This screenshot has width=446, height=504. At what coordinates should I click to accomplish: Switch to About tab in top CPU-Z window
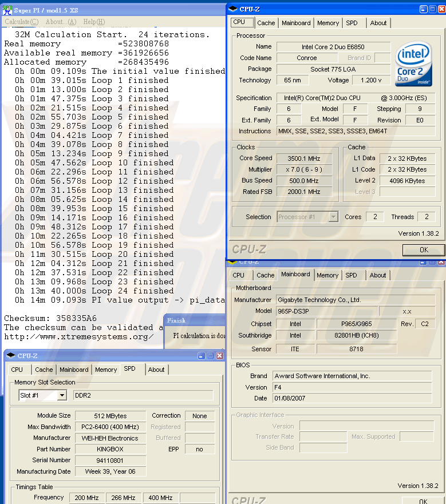(378, 23)
